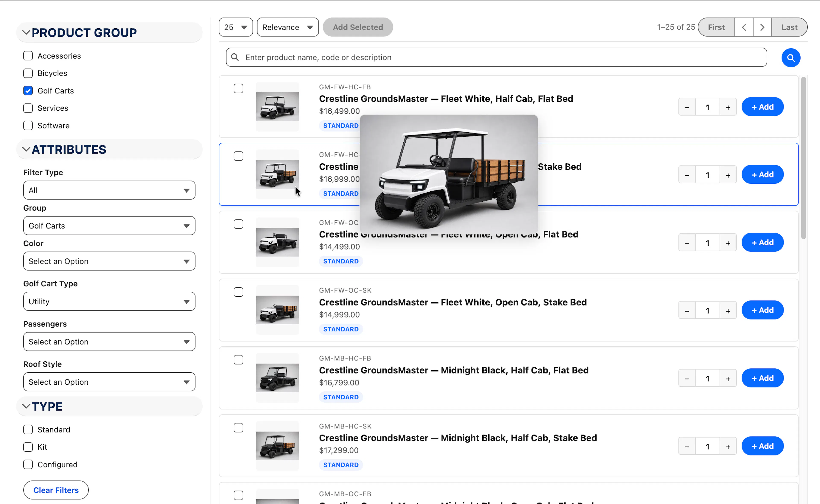Decrease quantity for GM-MB-HC-SK product

[x=687, y=446]
